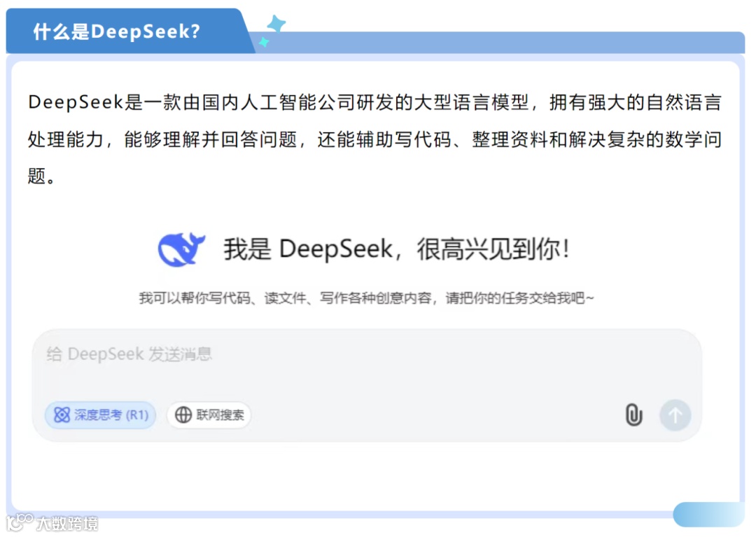Click the light blue header bar strip

[499, 43]
